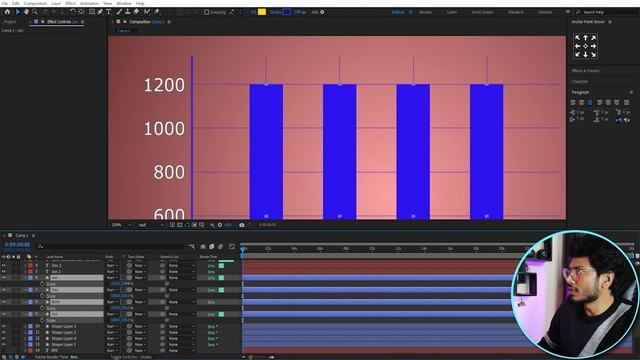640x360 pixels.
Task: Toggle Scale stopwatch under layer Dec
Action: point(42,296)
